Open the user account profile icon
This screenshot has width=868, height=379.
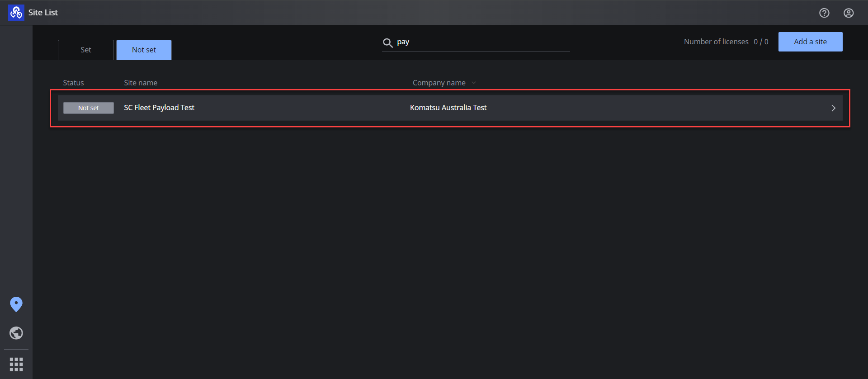(x=849, y=13)
